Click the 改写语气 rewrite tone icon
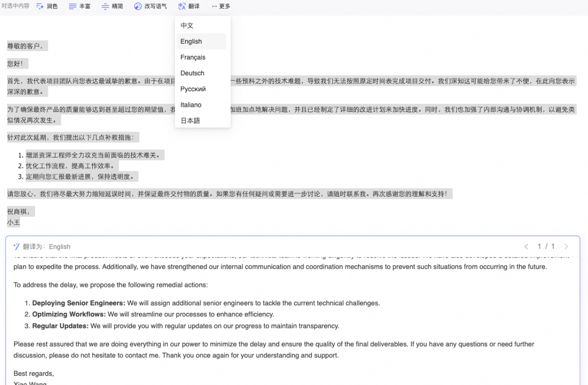 (138, 6)
